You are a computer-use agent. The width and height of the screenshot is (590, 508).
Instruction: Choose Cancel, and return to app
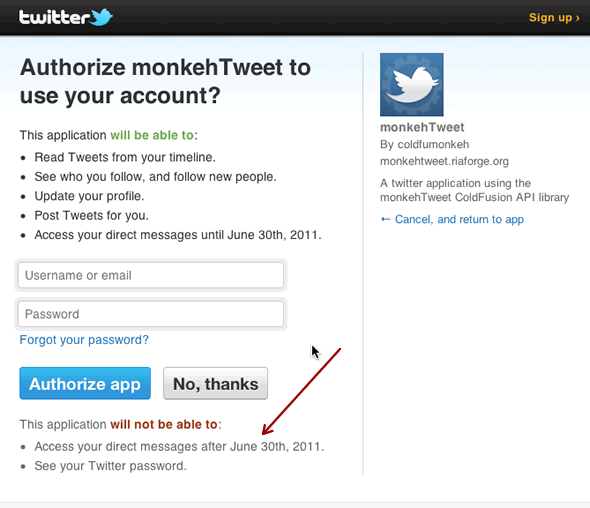pos(459,219)
